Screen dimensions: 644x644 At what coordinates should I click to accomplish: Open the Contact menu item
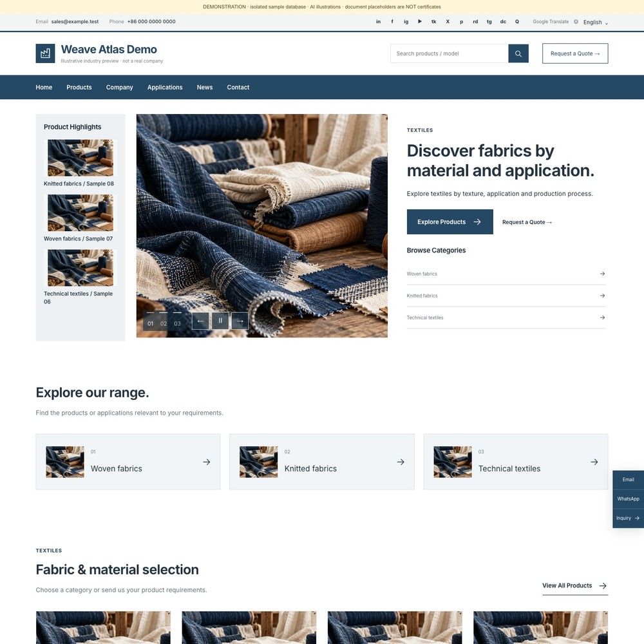[x=238, y=88]
